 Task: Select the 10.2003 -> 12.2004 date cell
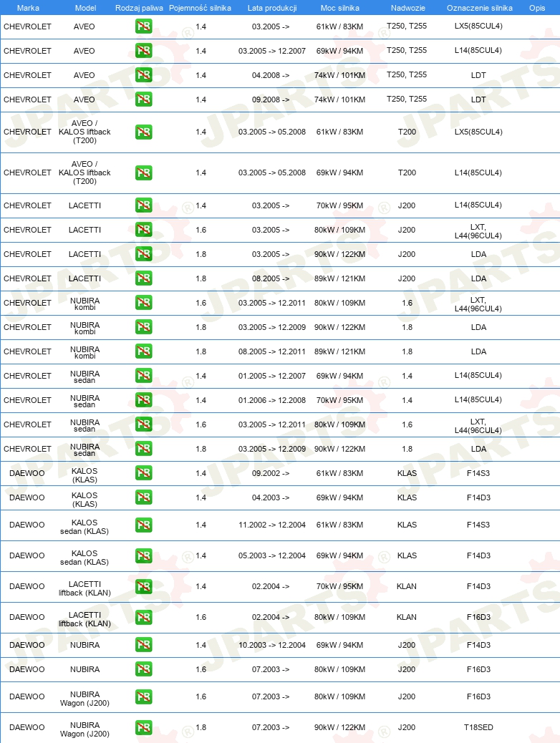[x=271, y=645]
